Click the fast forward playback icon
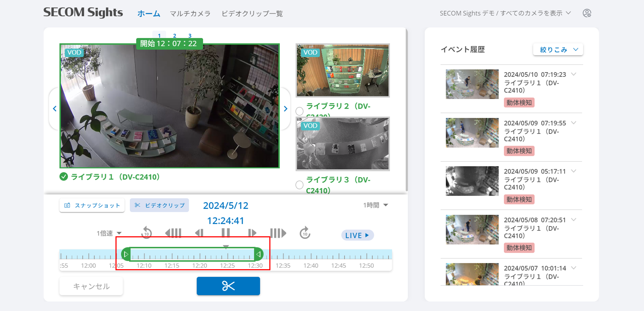The image size is (644, 311). tap(278, 233)
